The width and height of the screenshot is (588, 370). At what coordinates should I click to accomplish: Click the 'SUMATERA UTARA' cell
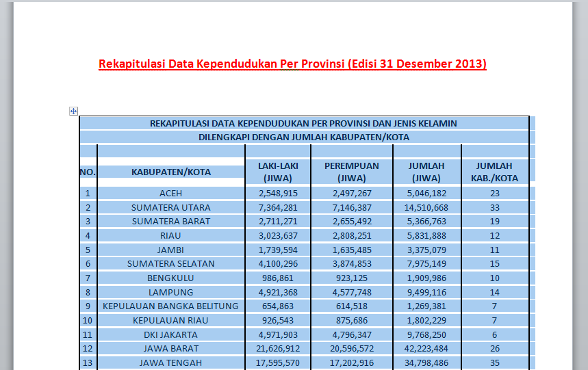170,207
